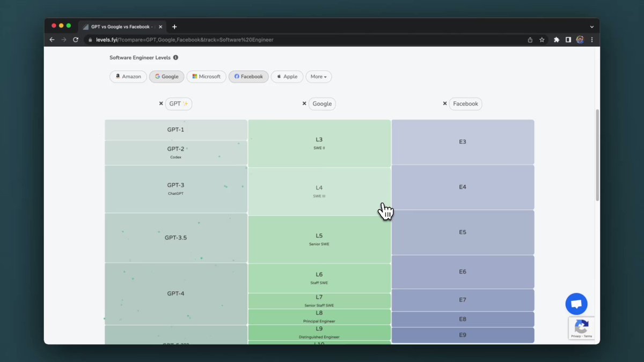
Task: Select Google L7 Senior Staff SWE level
Action: 319,301
